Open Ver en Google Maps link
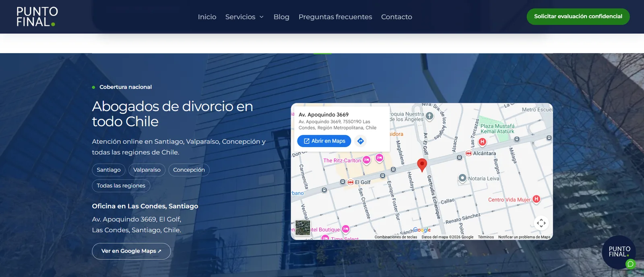This screenshot has width=644, height=277. [x=131, y=251]
